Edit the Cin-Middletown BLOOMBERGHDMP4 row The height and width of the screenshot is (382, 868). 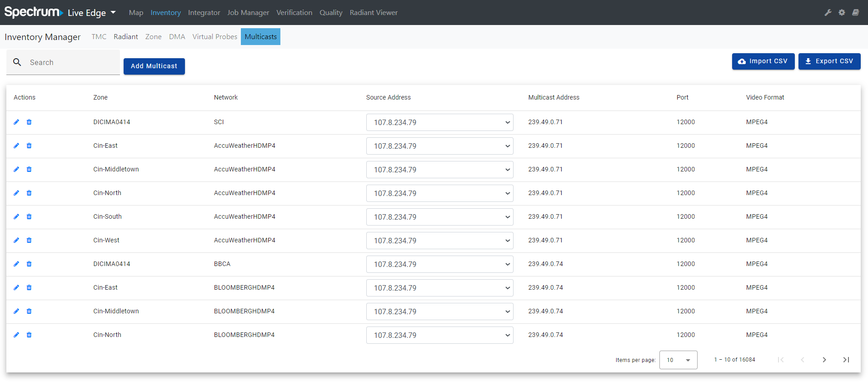tap(16, 311)
